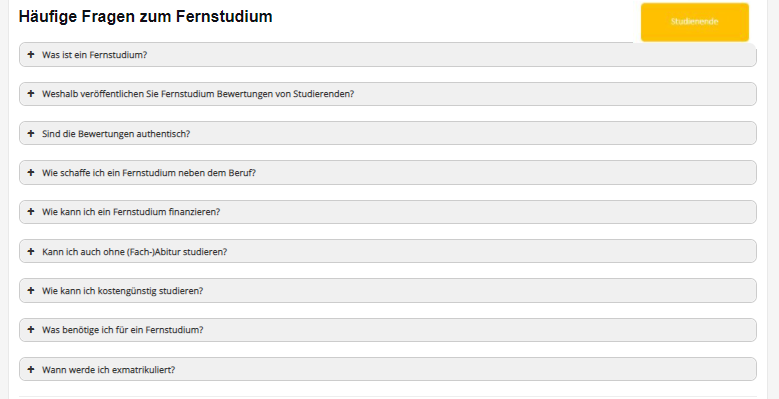This screenshot has height=399, width=779.
Task: Click the 'Häufige Fragen zum Fernstudium' heading
Action: 146,16
